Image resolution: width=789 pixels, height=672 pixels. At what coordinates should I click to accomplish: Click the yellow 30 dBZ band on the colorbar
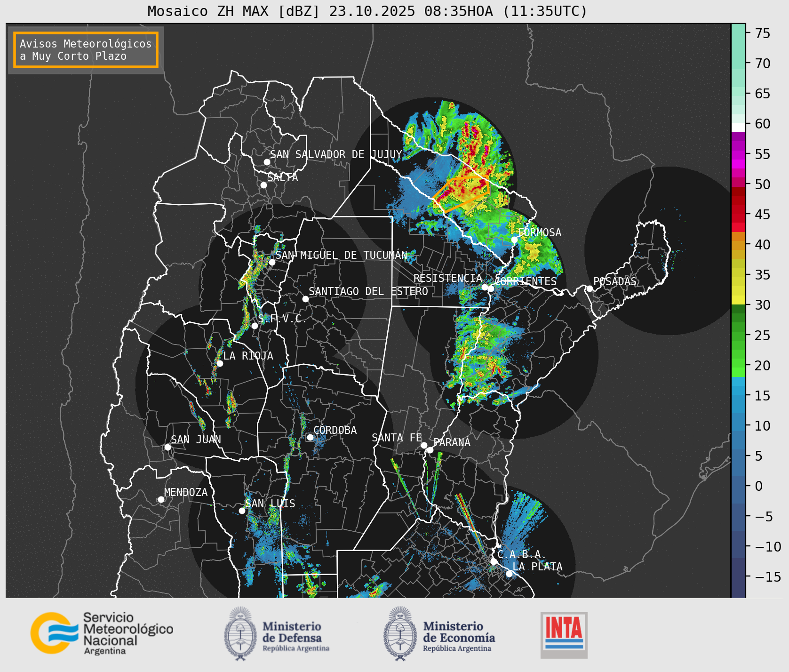(x=738, y=300)
